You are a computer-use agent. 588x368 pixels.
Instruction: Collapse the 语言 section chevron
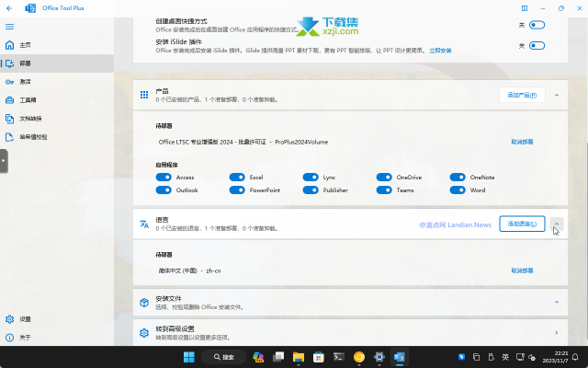(x=557, y=224)
